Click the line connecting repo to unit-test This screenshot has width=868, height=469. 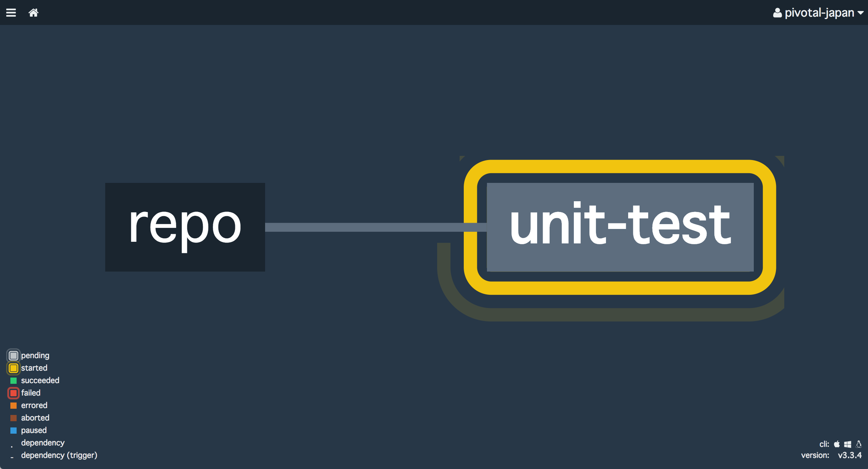(363, 227)
